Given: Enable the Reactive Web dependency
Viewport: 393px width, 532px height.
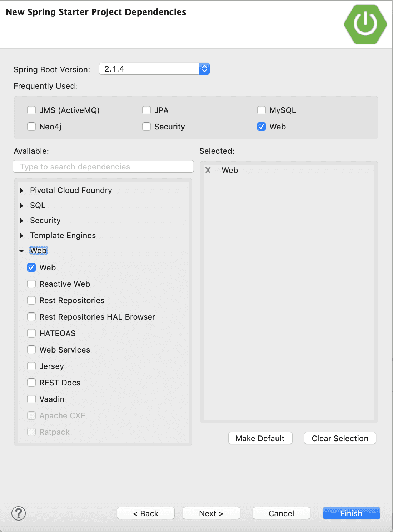Looking at the screenshot, I should 31,284.
